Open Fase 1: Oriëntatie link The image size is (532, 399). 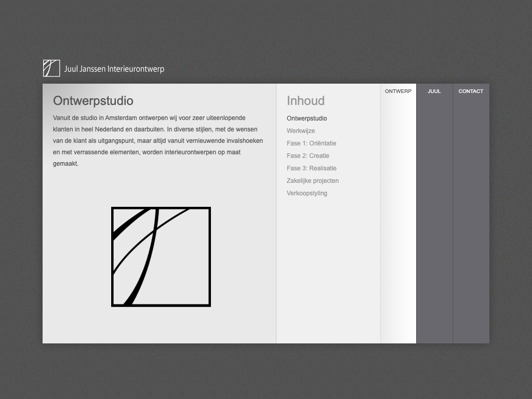click(x=311, y=143)
